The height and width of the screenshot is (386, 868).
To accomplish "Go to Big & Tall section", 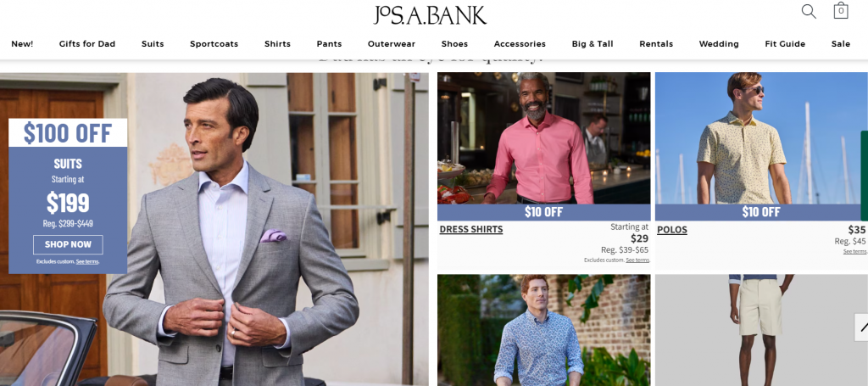I will pyautogui.click(x=593, y=44).
